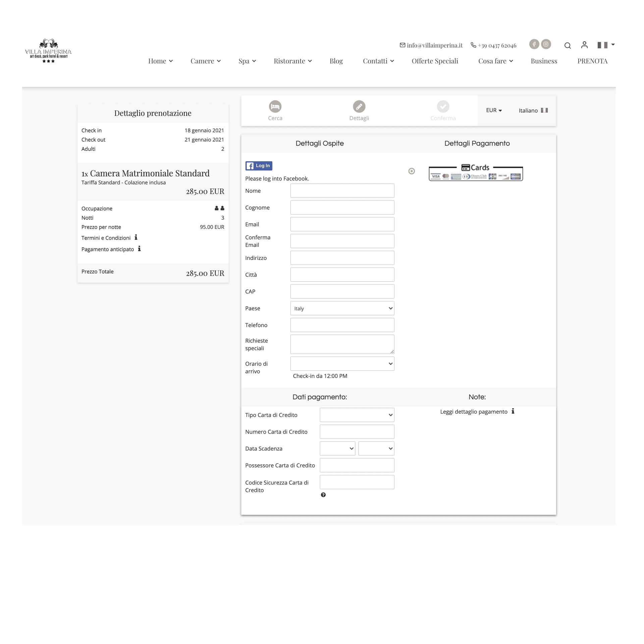Click the Leggi dettaglio pagamento info icon

513,411
